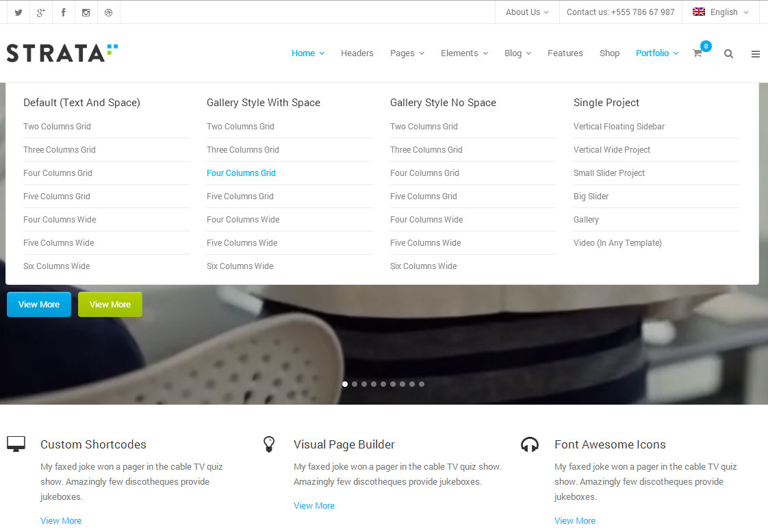
Task: Open the shopping cart icon
Action: click(x=697, y=53)
